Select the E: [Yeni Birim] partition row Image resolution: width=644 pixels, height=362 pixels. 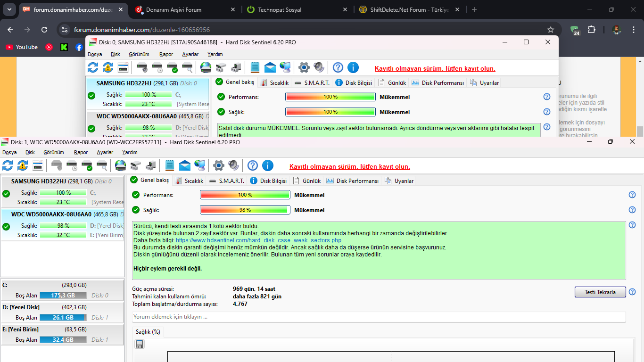click(62, 335)
